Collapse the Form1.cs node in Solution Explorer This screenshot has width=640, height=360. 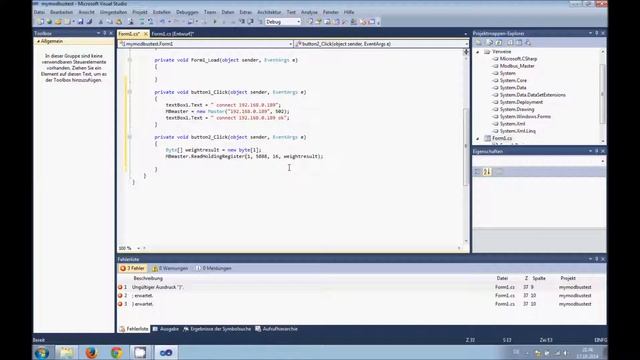[x=478, y=138]
